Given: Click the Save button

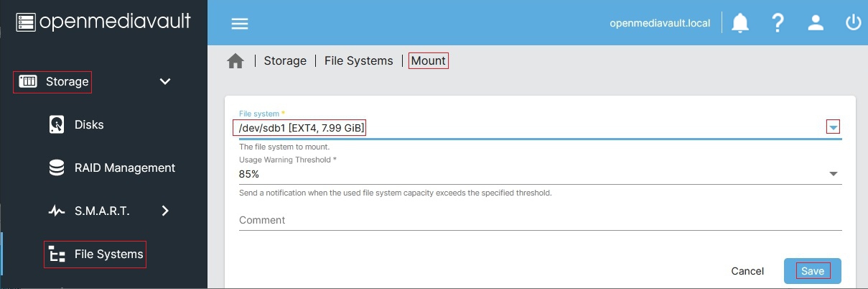Looking at the screenshot, I should pos(813,271).
